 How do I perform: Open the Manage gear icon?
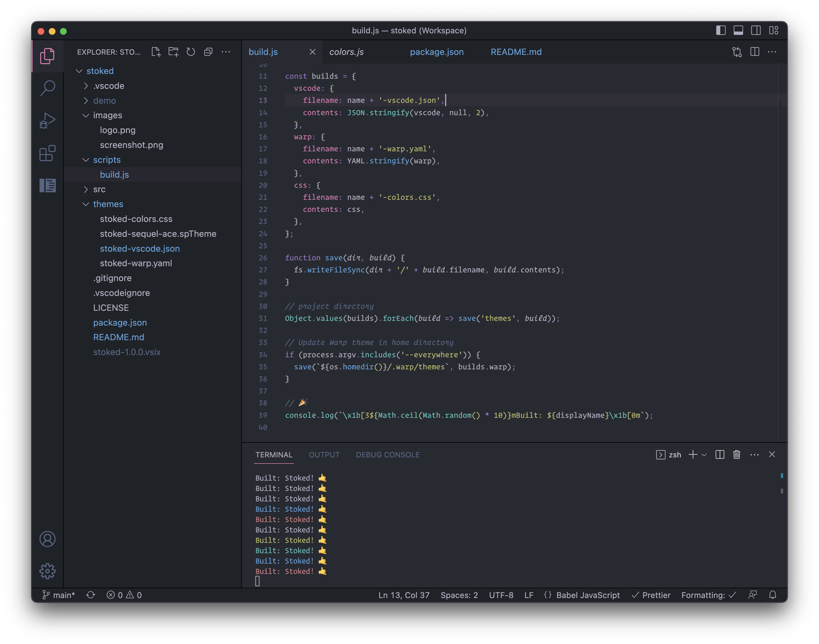(x=48, y=571)
